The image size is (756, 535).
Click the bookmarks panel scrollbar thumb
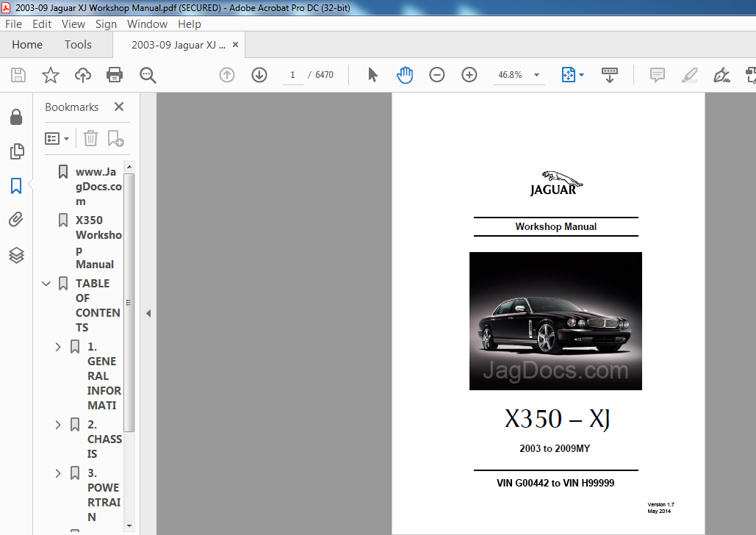(x=129, y=303)
